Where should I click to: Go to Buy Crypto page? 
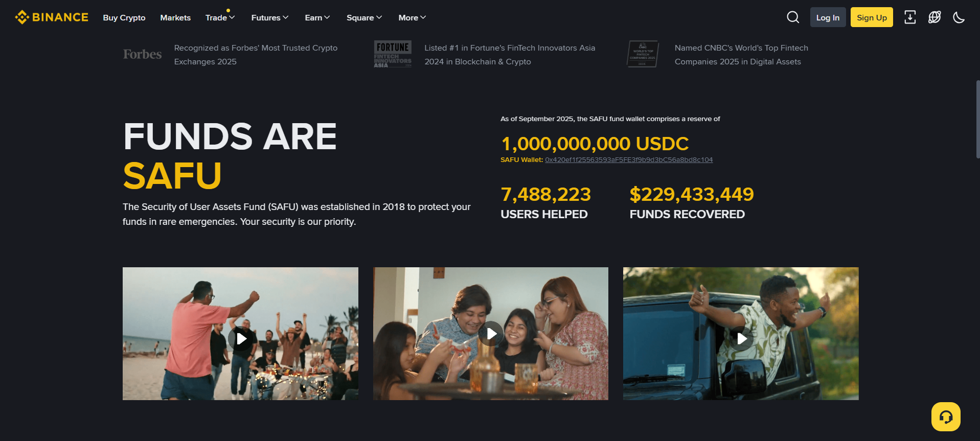[124, 18]
